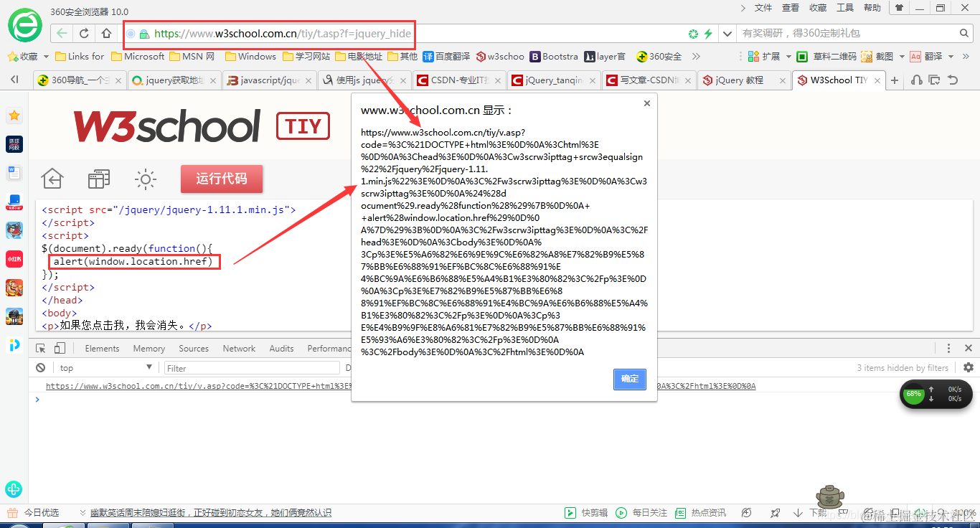The height and width of the screenshot is (528, 980).
Task: Click the 确定 button in the alert dialog
Action: pos(630,379)
